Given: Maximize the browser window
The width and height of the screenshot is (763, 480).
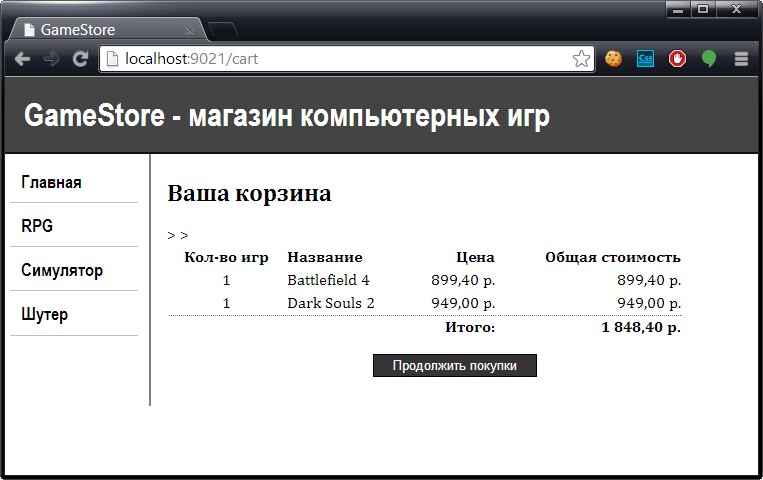Looking at the screenshot, I should 703,9.
